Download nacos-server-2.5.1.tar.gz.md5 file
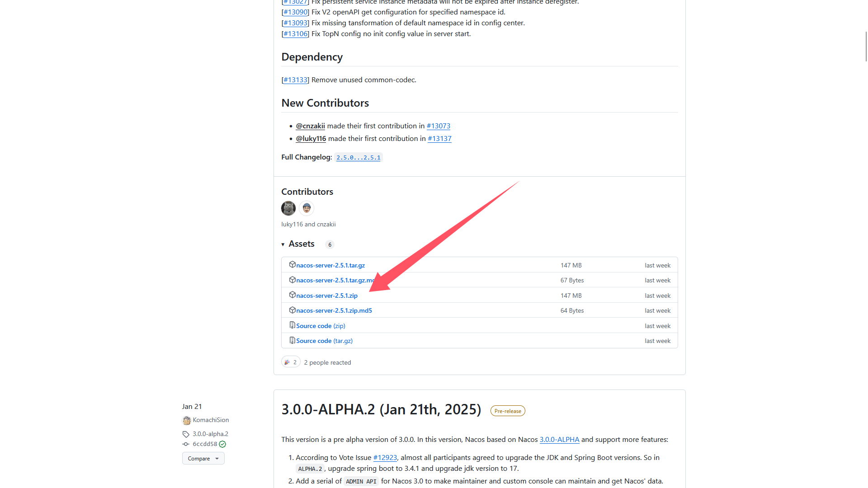Image resolution: width=868 pixels, height=488 pixels. click(335, 280)
